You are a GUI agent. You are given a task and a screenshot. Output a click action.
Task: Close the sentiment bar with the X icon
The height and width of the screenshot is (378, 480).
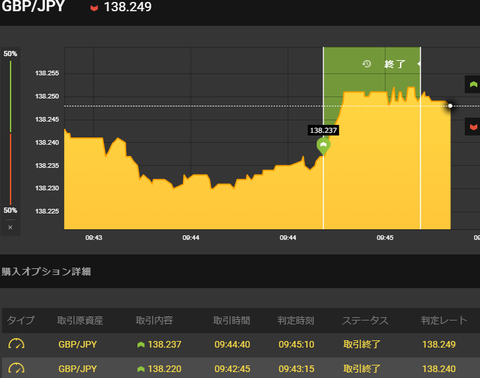point(10,227)
